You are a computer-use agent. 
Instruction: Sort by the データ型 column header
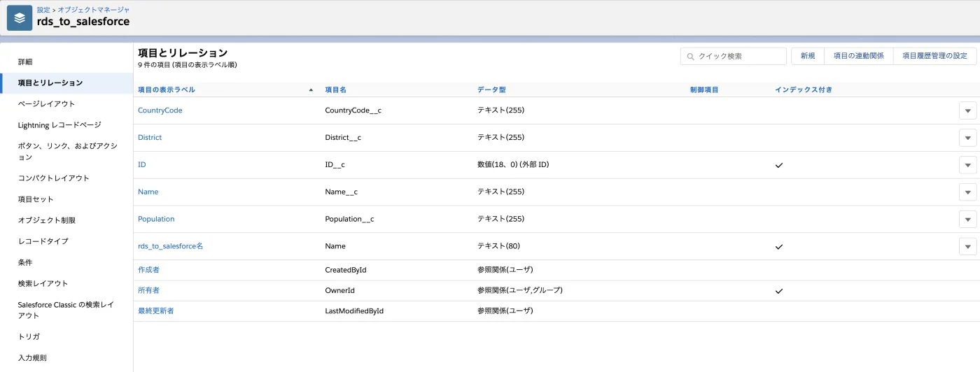pyautogui.click(x=491, y=90)
